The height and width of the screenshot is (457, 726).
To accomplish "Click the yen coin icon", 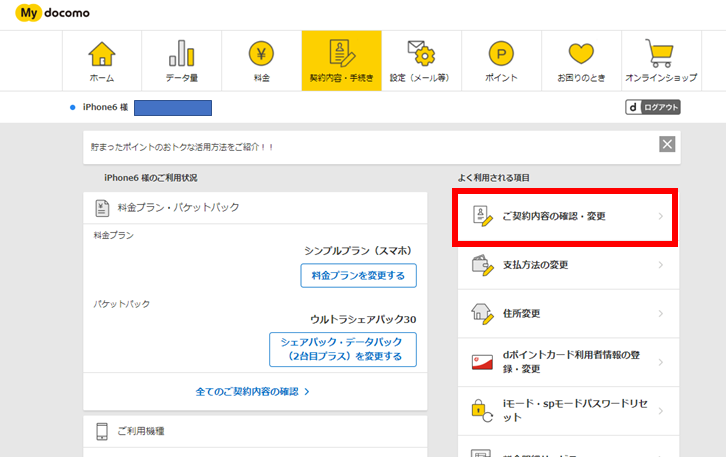I will [261, 53].
